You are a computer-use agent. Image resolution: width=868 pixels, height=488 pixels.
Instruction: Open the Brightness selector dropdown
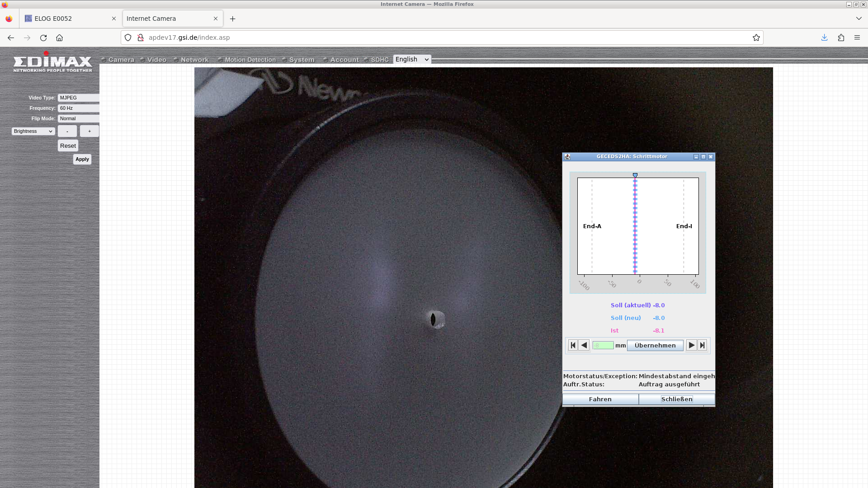[33, 131]
